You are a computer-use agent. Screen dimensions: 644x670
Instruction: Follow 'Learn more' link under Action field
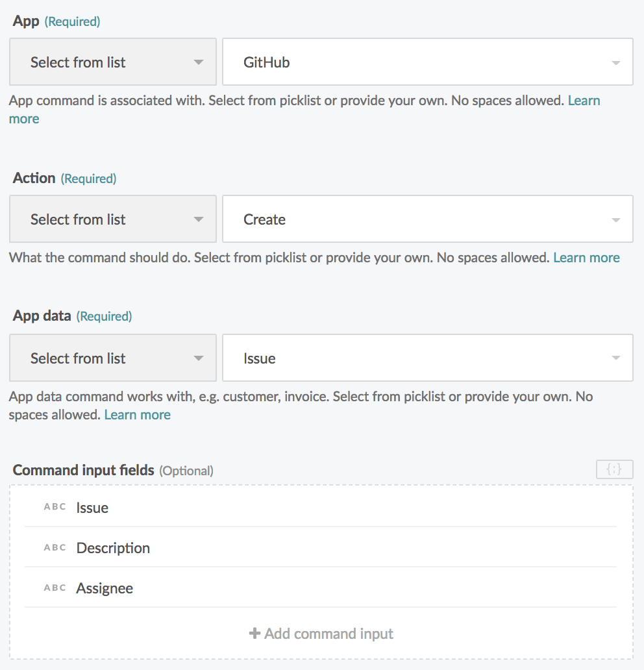(586, 258)
